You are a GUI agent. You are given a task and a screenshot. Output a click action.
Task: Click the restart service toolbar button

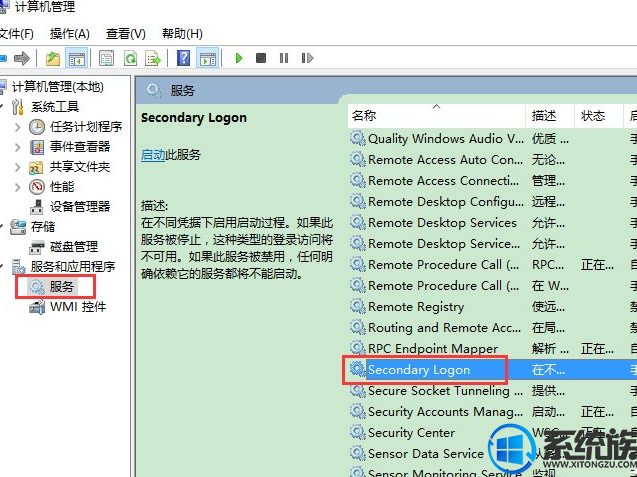pyautogui.click(x=307, y=58)
